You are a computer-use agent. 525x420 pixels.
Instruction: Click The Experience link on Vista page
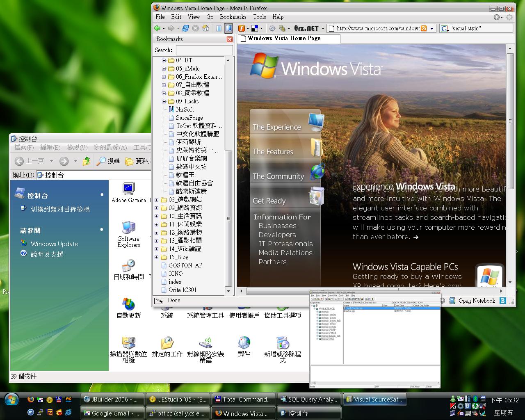277,127
